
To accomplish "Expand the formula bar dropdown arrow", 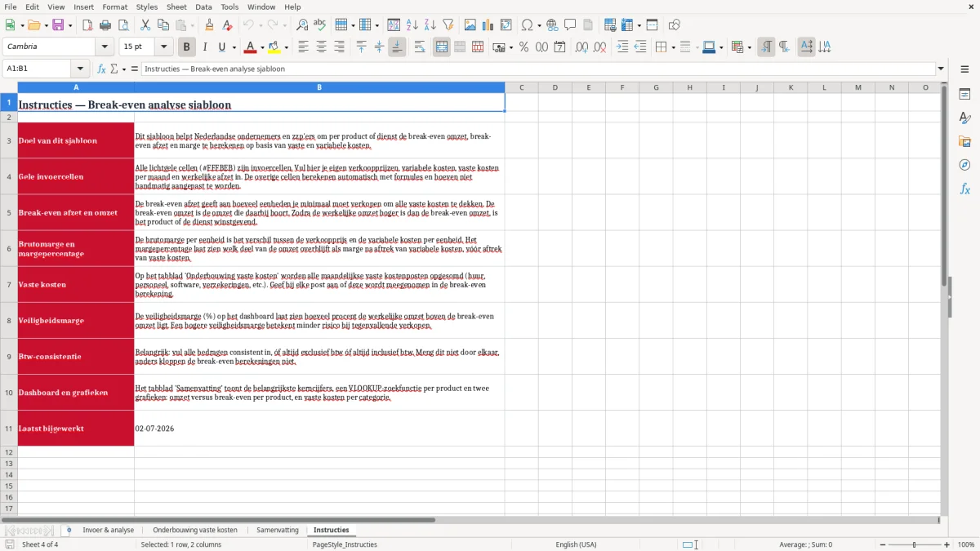I will [941, 69].
